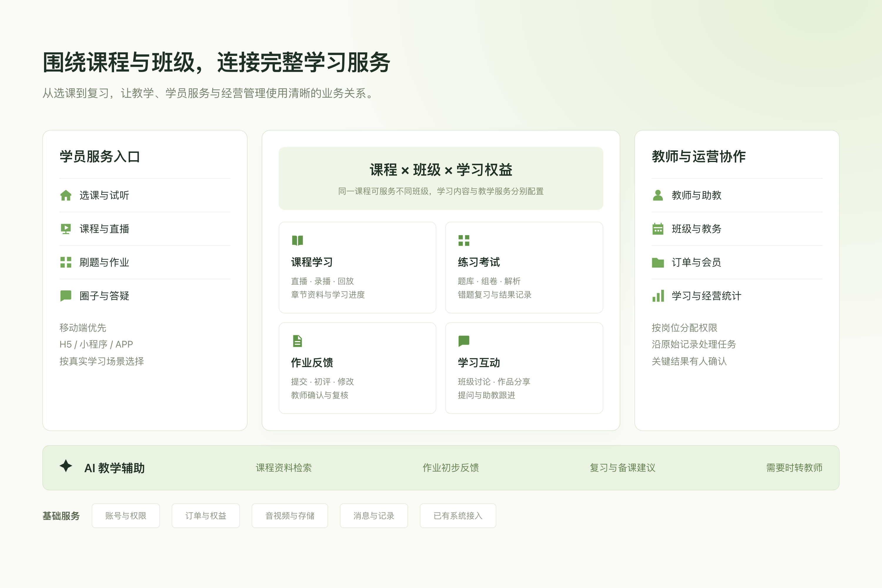The width and height of the screenshot is (882, 588).
Task: Click the calendar icon beside 班级与教务
Action: (658, 229)
